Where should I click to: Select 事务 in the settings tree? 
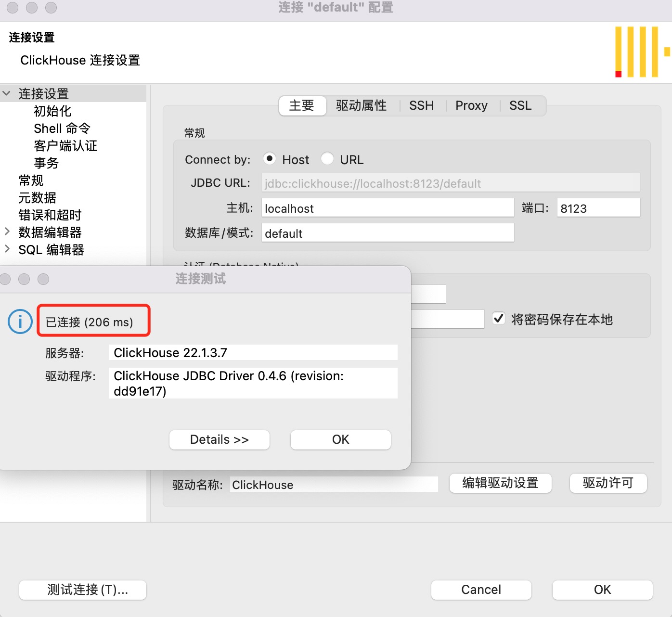coord(46,163)
